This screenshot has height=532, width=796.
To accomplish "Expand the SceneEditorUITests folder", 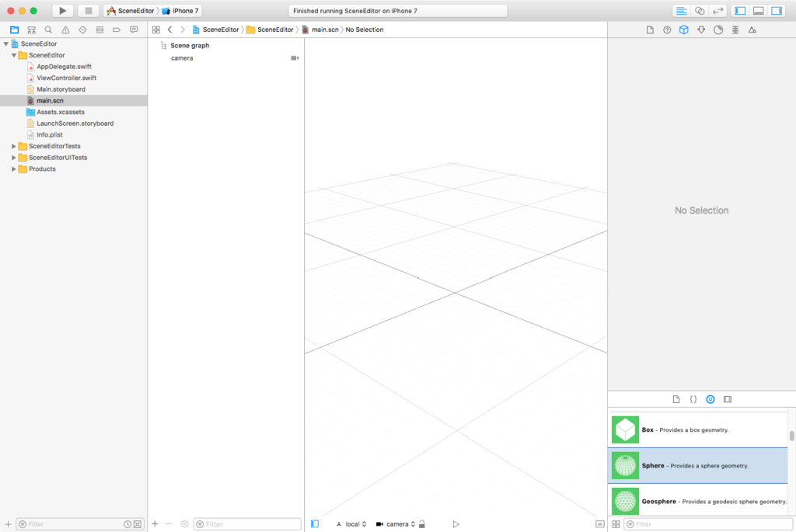I will click(14, 158).
